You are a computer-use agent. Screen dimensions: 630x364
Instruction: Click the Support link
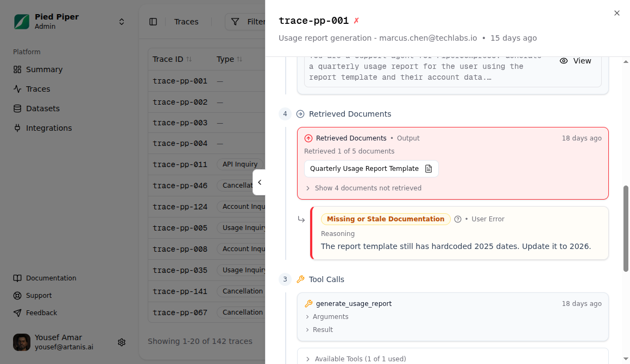38,295
